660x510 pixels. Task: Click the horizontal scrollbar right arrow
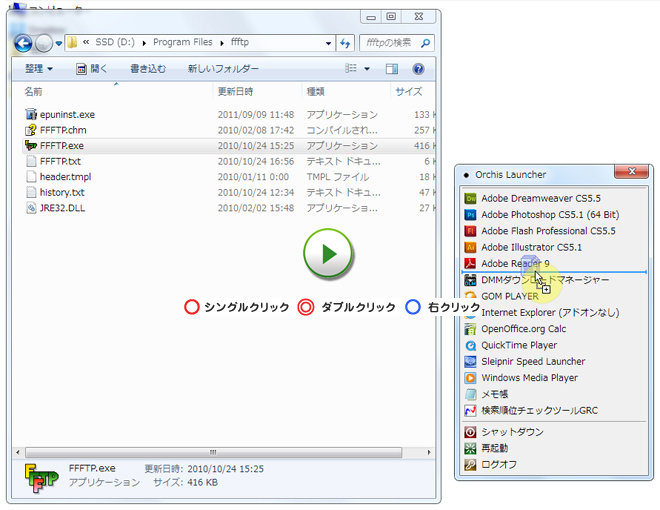tap(428, 452)
